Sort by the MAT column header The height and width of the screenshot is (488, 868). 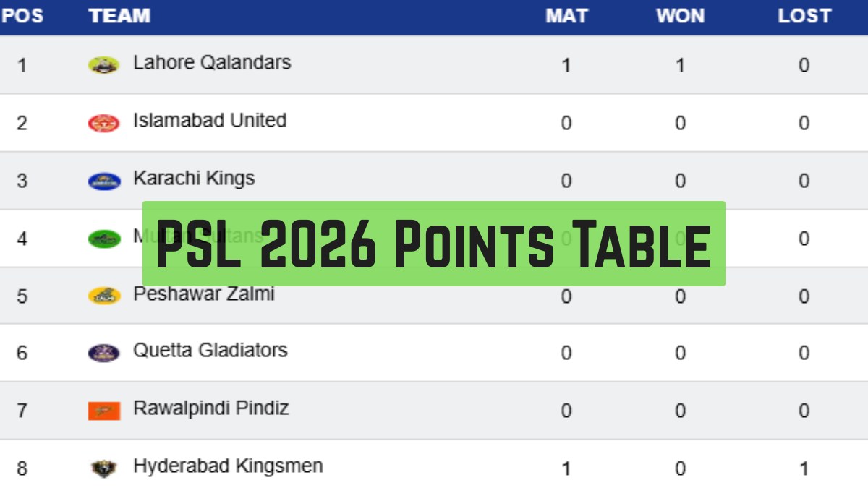pyautogui.click(x=566, y=16)
